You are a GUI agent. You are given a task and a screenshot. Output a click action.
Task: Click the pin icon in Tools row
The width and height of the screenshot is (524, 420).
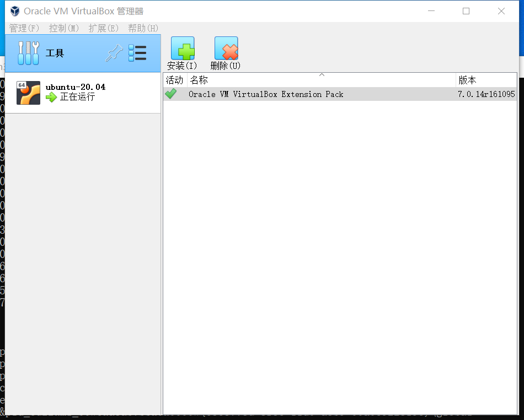(114, 53)
